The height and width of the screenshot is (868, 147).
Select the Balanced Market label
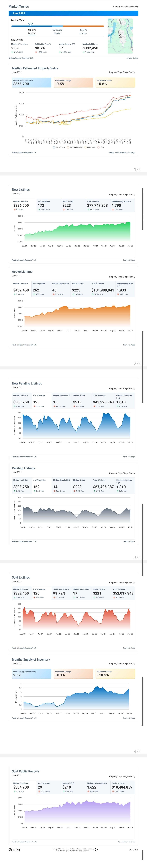click(x=58, y=32)
